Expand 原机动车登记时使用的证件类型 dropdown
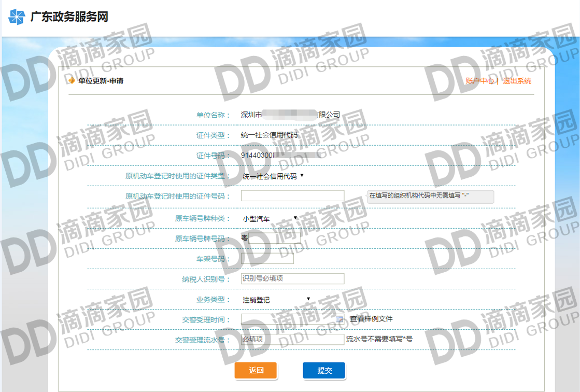 pyautogui.click(x=273, y=176)
